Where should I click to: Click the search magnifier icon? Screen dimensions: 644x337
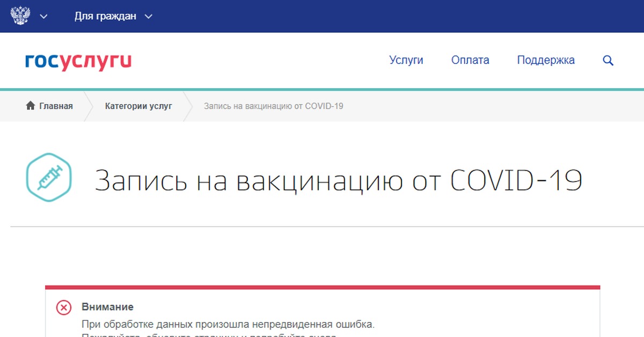coord(608,61)
